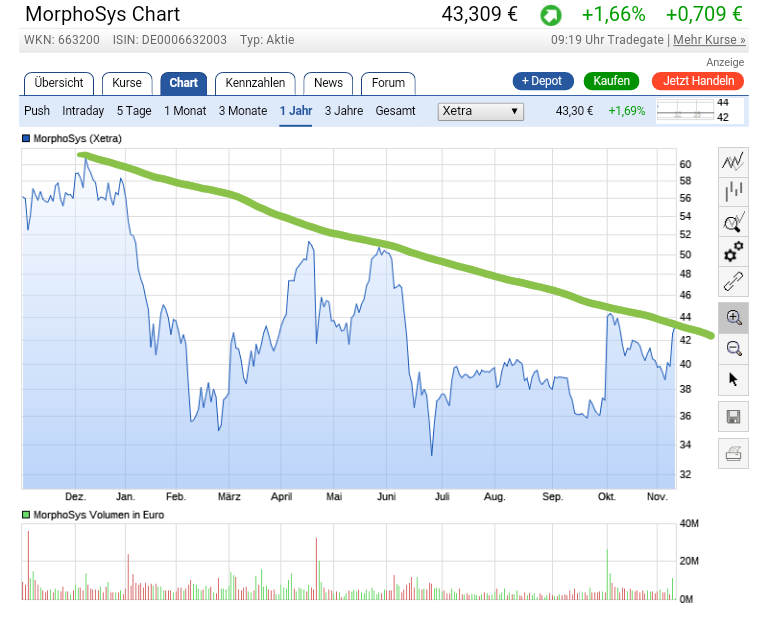
Task: Open the Übersicht tab
Action: (59, 83)
